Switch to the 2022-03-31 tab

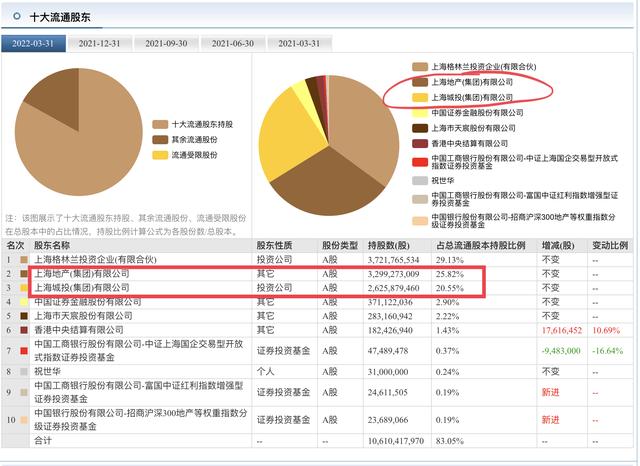pos(33,44)
